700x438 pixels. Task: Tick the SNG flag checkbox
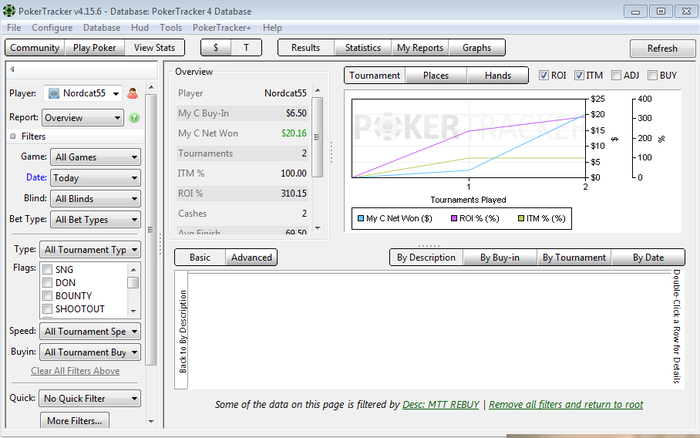click(x=47, y=269)
